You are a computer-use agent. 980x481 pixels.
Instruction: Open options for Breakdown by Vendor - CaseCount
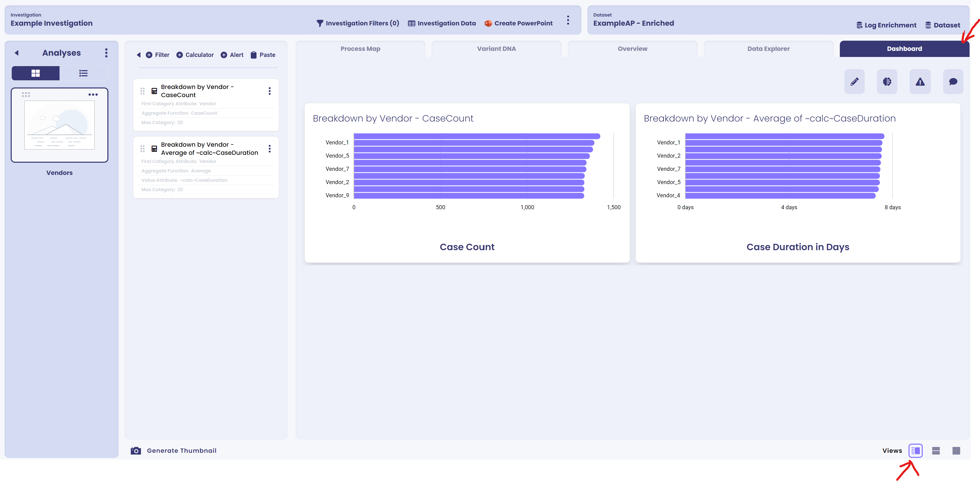[270, 91]
